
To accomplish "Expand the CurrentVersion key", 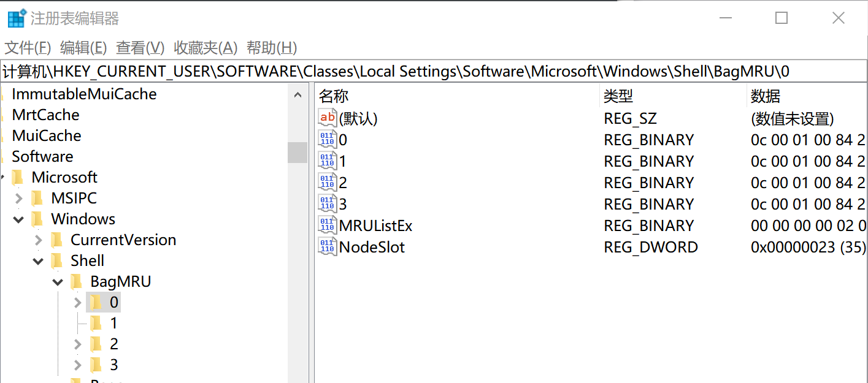I will point(39,240).
